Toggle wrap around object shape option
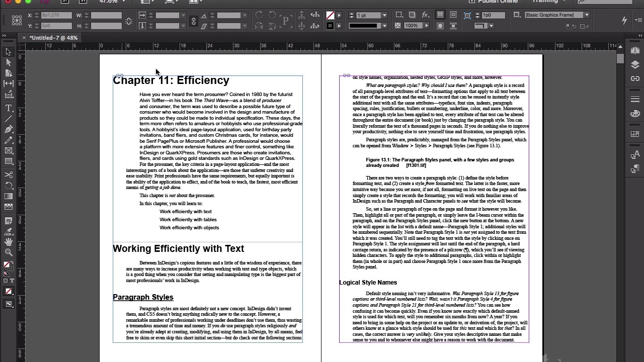Viewport: 644px width, 362px height. (x=440, y=26)
